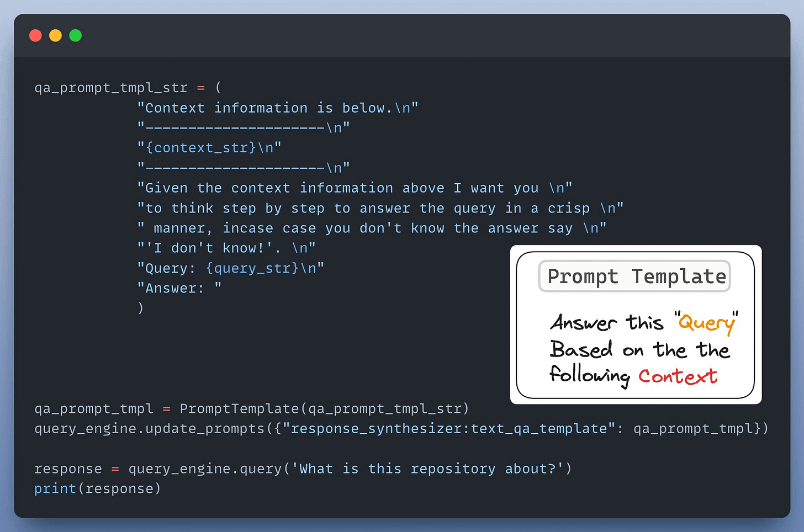Click the "Given the context information above" line
The image size is (804, 532).
(354, 188)
